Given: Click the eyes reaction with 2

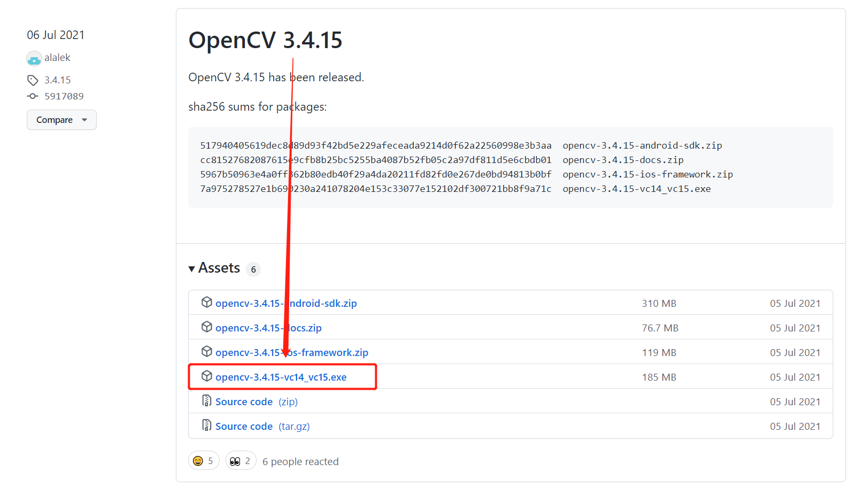Looking at the screenshot, I should [x=241, y=461].
